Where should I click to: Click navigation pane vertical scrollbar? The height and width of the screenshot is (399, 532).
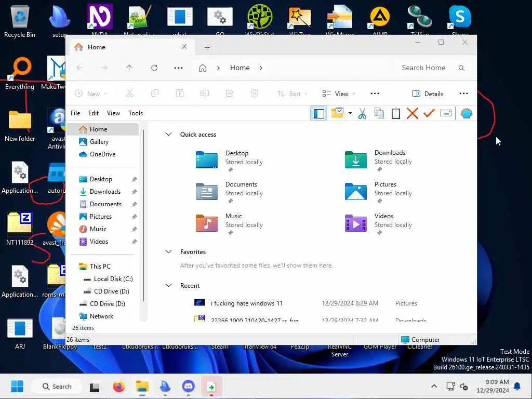143,216
